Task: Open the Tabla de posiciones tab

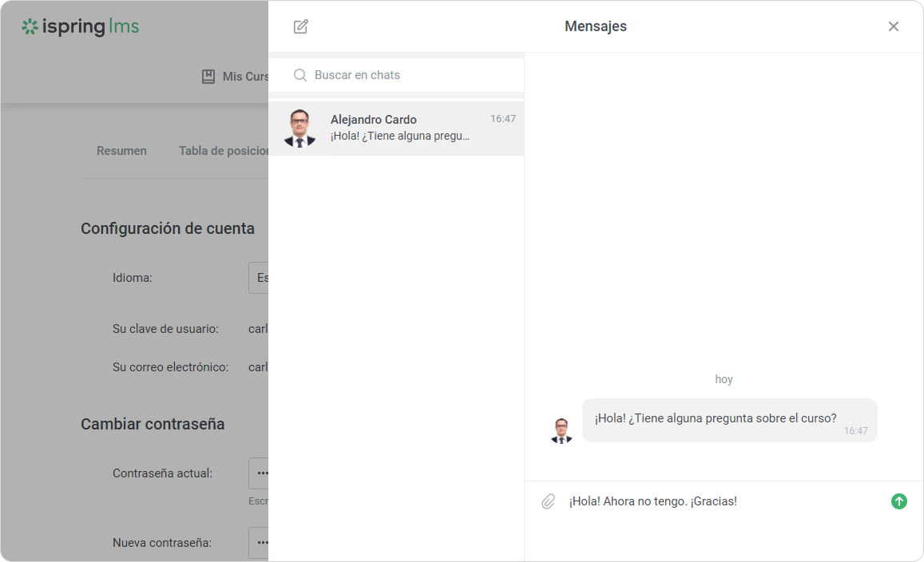Action: (x=224, y=151)
